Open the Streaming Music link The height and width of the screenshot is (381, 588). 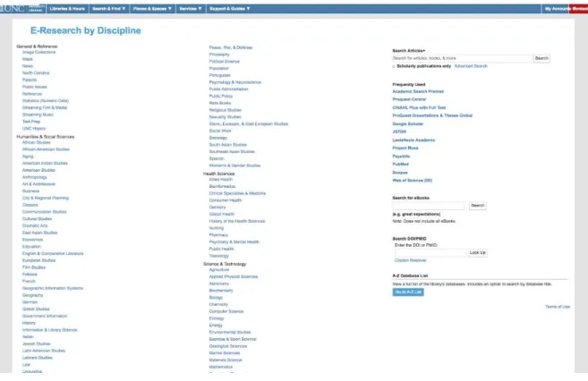(38, 114)
